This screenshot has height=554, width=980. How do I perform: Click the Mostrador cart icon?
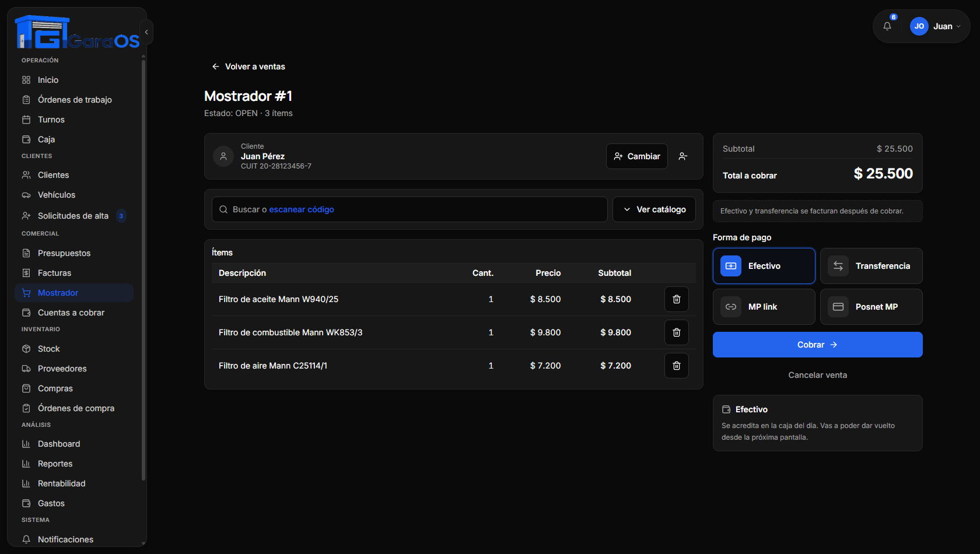26,293
